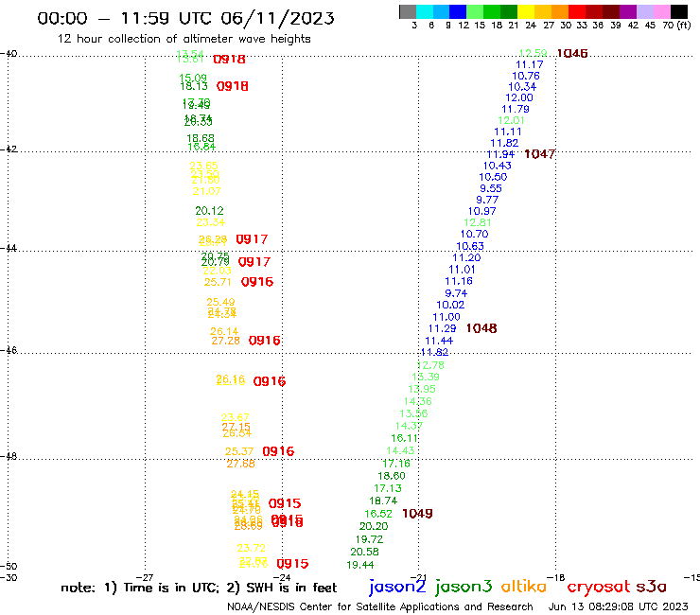Image resolution: width=700 pixels, height=615 pixels.
Task: Click the 16.11 wave height value
Action: pos(405,439)
